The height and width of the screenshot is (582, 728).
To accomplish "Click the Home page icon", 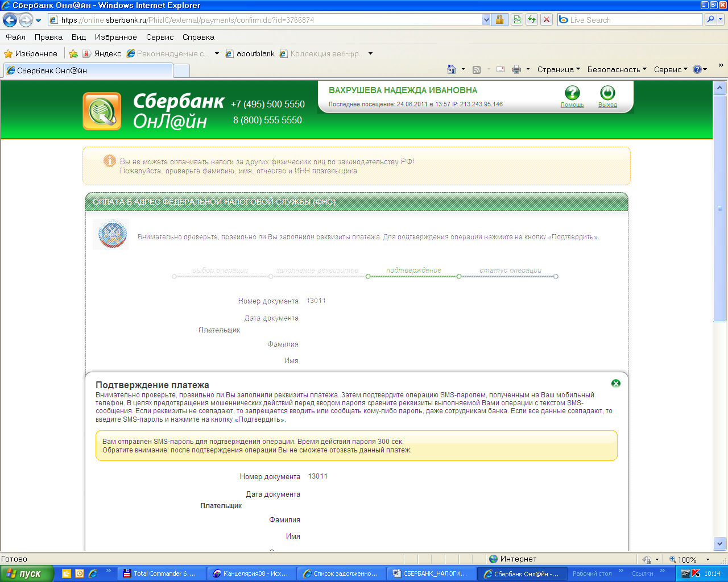I will [452, 69].
